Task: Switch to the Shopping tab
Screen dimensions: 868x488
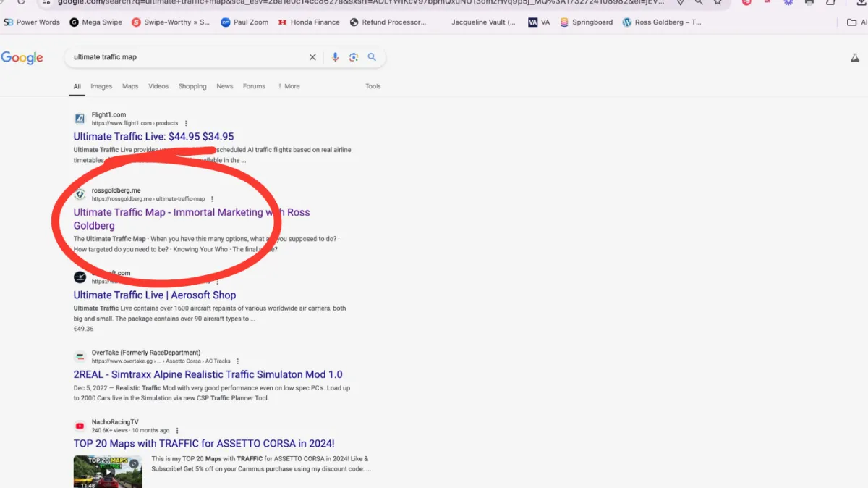Action: tap(192, 86)
